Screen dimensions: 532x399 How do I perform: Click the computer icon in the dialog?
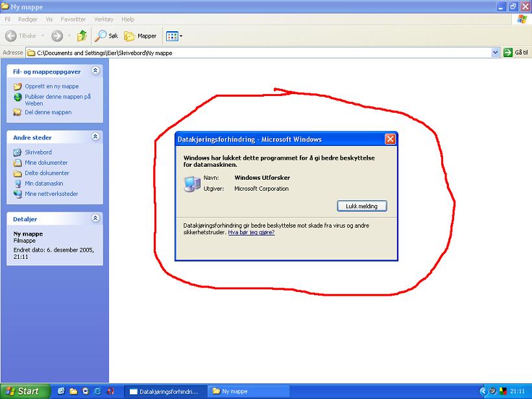point(192,184)
